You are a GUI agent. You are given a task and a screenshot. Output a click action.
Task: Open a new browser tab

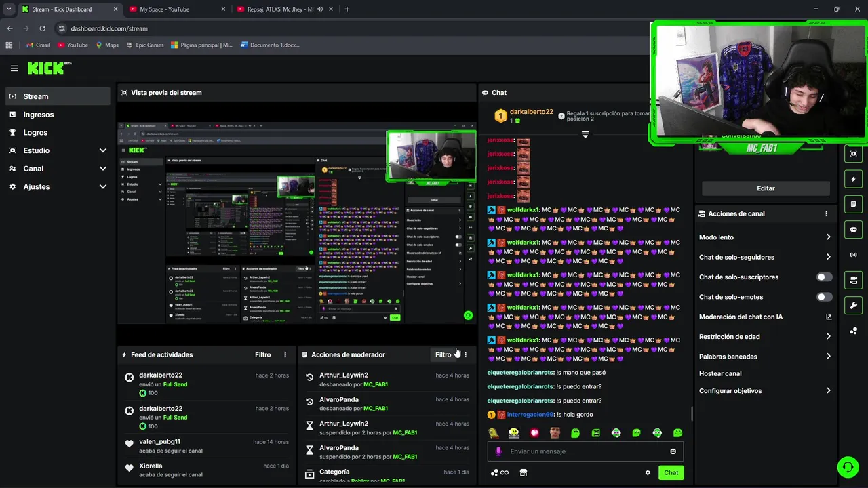pos(347,9)
